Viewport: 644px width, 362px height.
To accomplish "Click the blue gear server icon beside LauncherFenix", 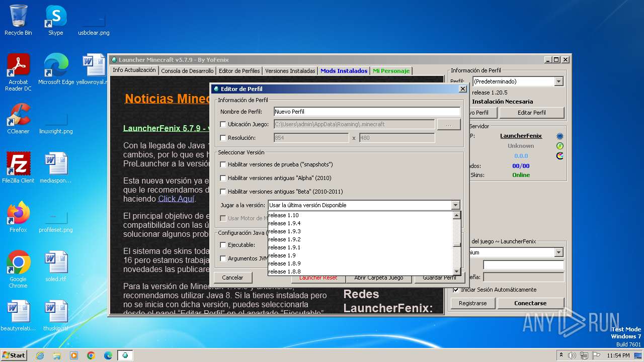I will [x=559, y=136].
